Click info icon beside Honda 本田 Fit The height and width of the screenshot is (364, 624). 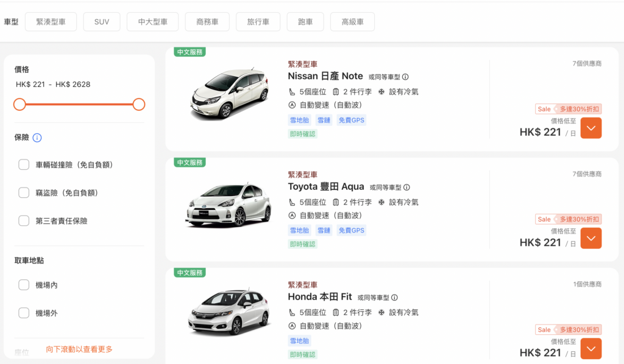point(394,298)
